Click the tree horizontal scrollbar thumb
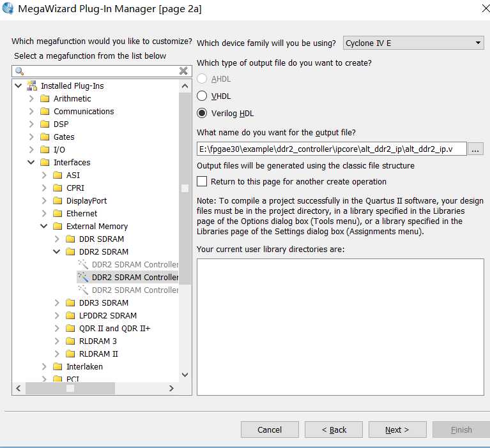Image resolution: width=490 pixels, height=448 pixels. point(70,389)
